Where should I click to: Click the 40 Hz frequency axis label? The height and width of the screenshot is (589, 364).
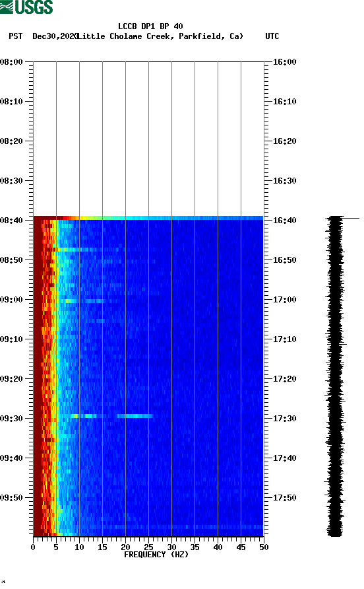(218, 547)
